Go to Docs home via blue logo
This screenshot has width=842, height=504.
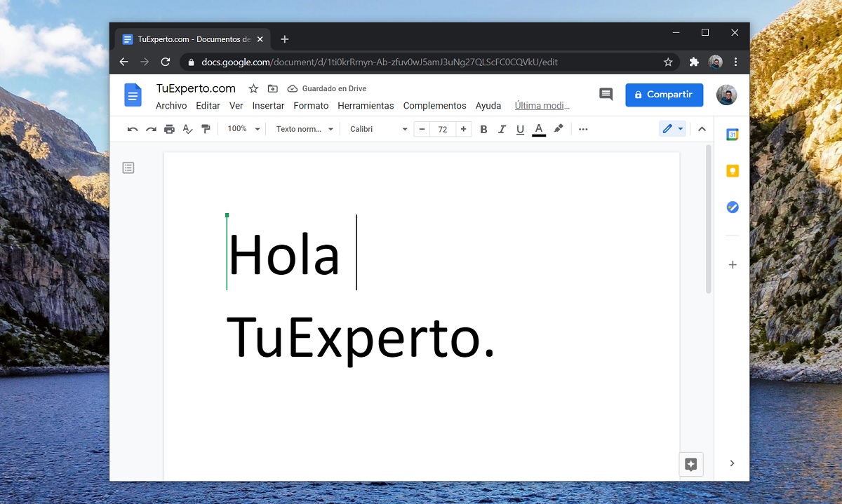(133, 95)
